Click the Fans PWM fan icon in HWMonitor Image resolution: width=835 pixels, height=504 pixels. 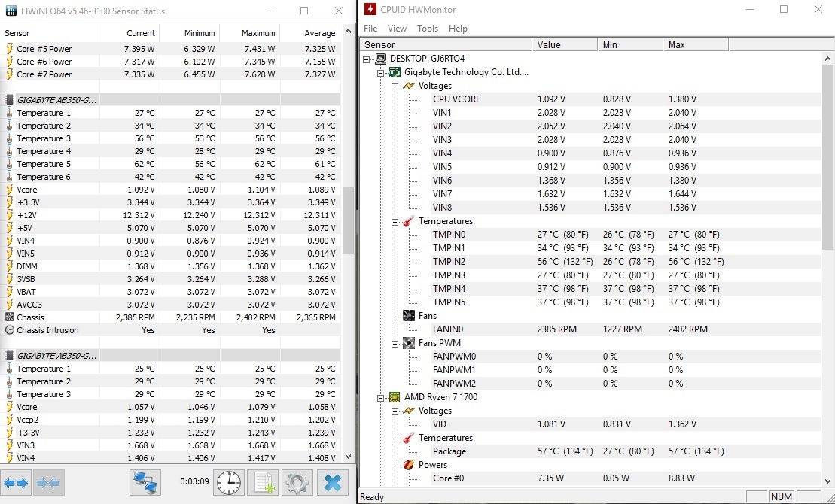(408, 343)
